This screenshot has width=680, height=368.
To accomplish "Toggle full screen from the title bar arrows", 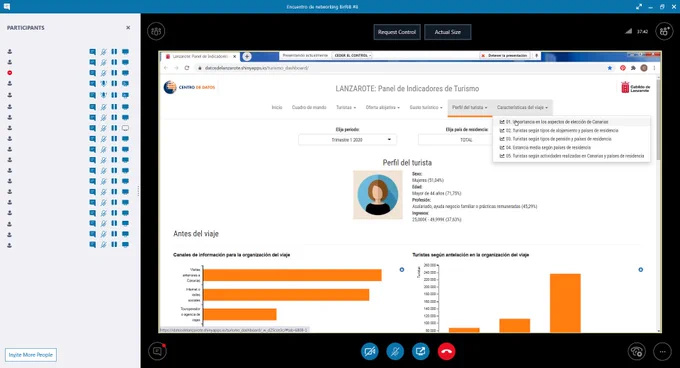I will (x=639, y=7).
